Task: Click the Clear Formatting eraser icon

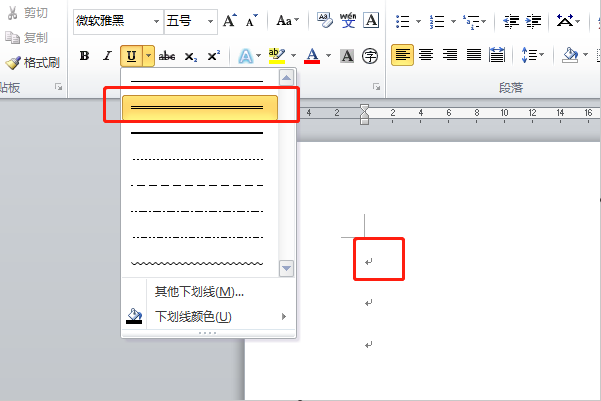Action: (x=325, y=20)
